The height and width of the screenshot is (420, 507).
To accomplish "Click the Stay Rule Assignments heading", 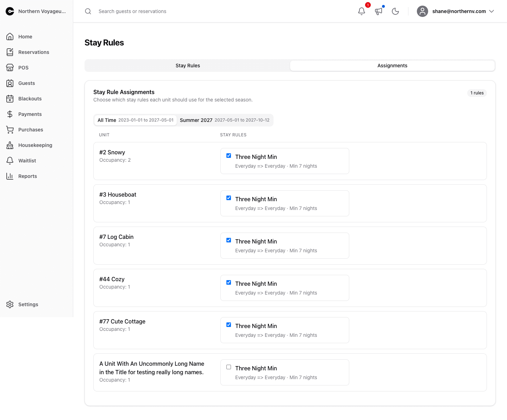I will pos(124,92).
